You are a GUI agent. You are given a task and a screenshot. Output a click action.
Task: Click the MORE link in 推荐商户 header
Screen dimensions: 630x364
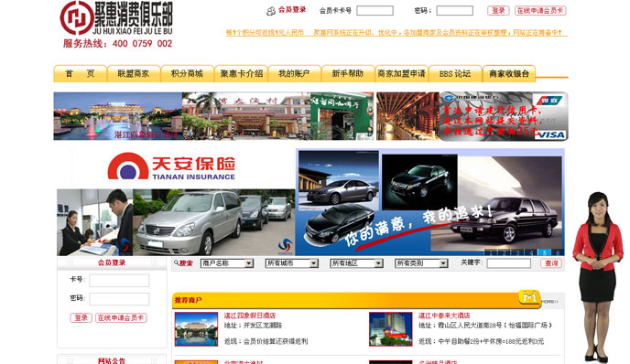549,302
